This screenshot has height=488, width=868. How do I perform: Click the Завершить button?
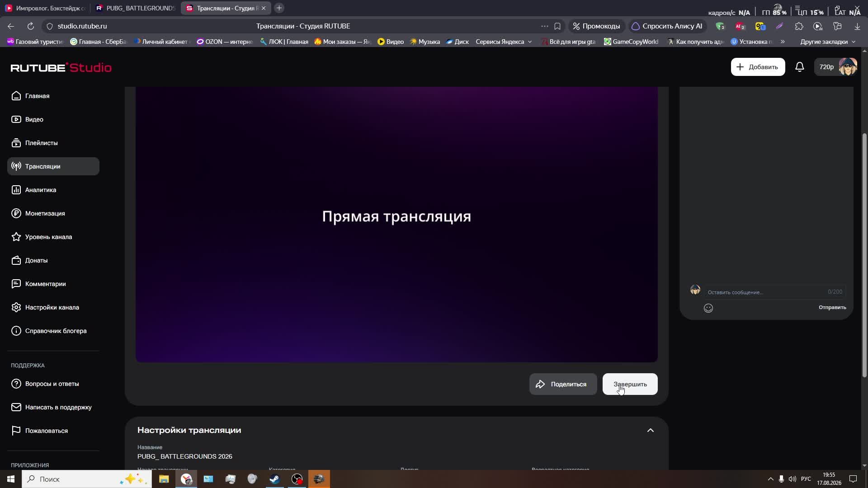630,384
